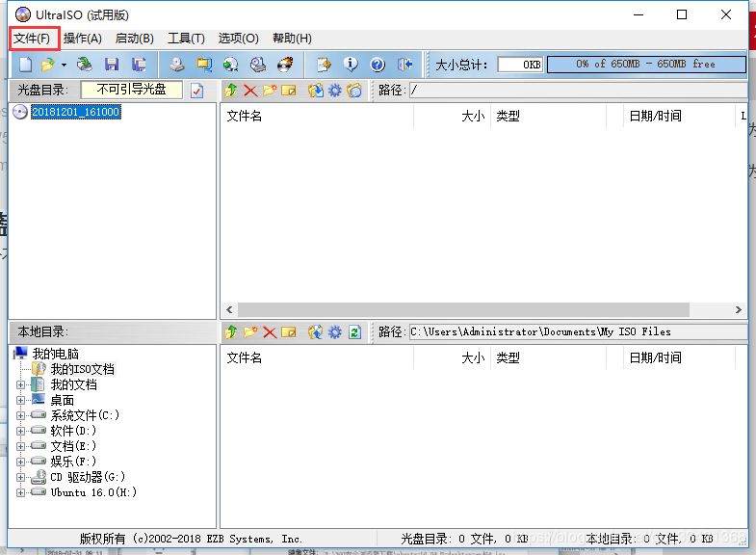Click the Convert disc icon with green arrow
Viewport: 756px width, 555px height.
pyautogui.click(x=231, y=65)
